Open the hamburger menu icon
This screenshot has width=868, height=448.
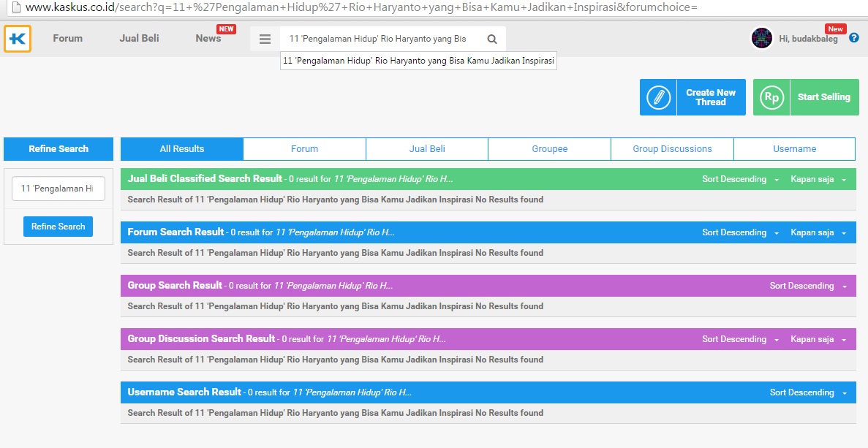tap(265, 39)
